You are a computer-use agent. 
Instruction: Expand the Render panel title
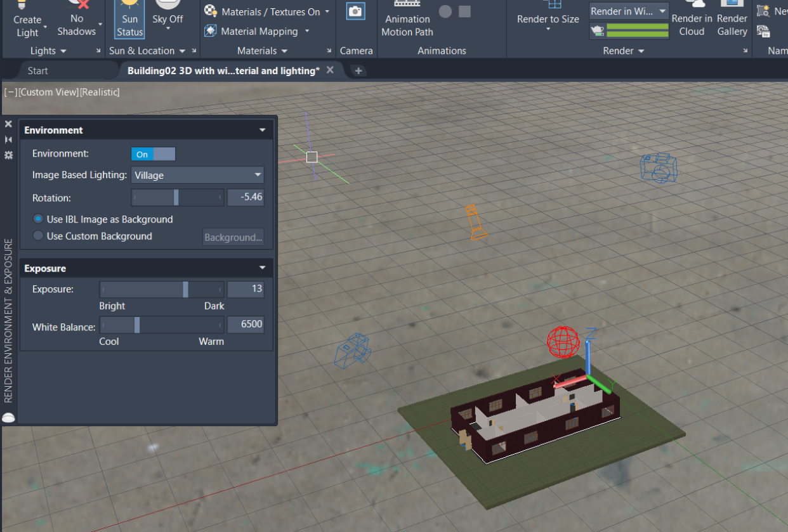pos(623,51)
